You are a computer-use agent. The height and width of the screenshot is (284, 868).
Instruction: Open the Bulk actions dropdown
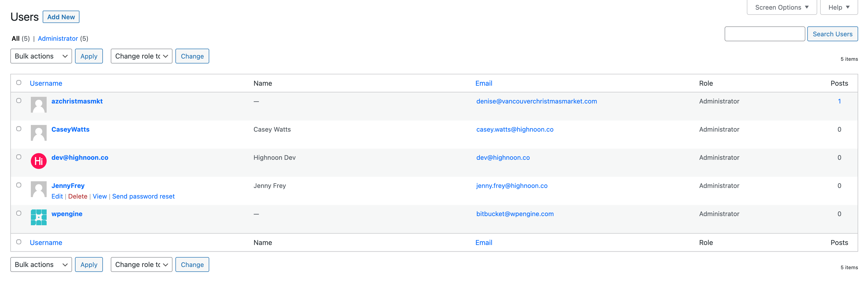pos(41,56)
